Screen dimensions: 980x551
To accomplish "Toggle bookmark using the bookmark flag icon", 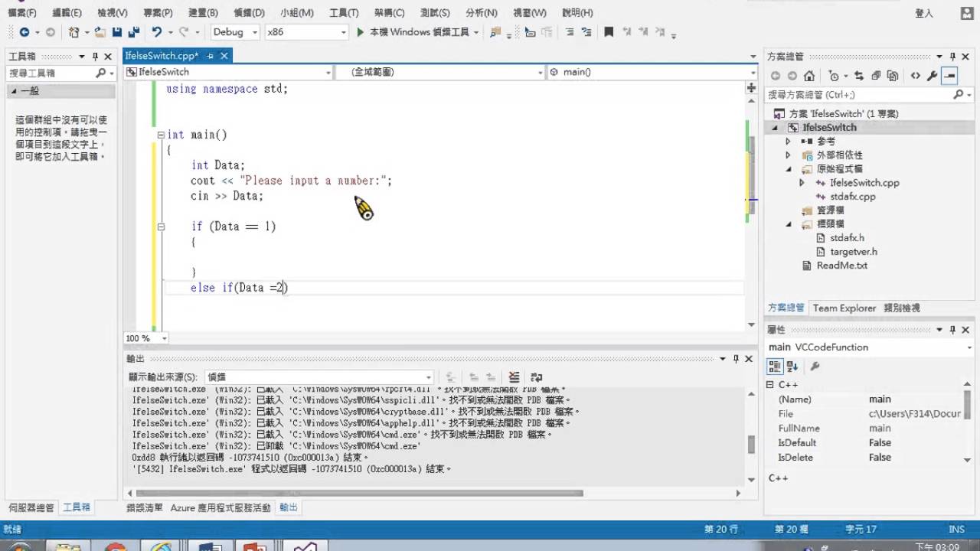I will (609, 32).
